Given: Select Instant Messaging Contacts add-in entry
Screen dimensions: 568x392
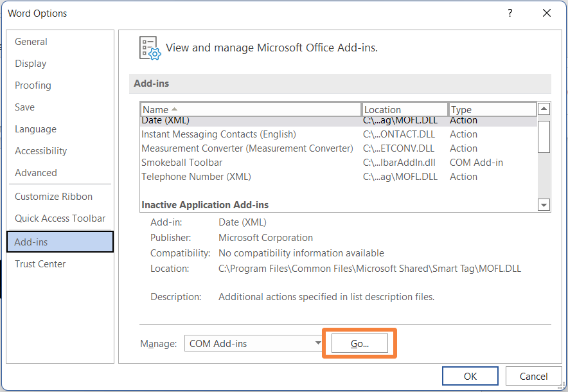Looking at the screenshot, I should [218, 134].
